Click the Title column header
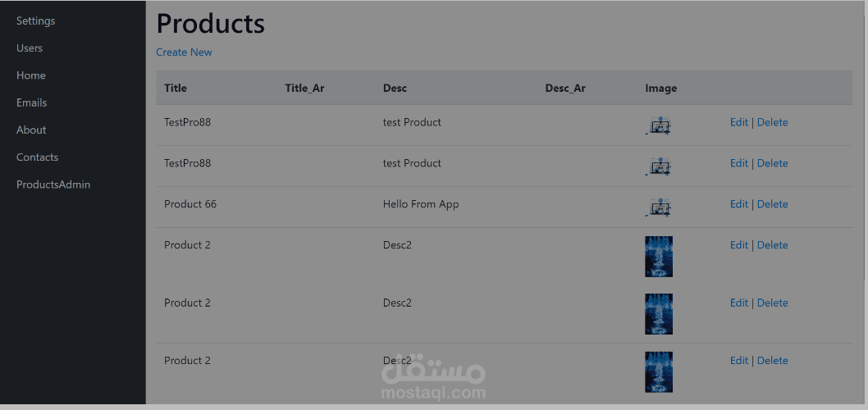Screen dimensions: 868x410 click(x=176, y=88)
